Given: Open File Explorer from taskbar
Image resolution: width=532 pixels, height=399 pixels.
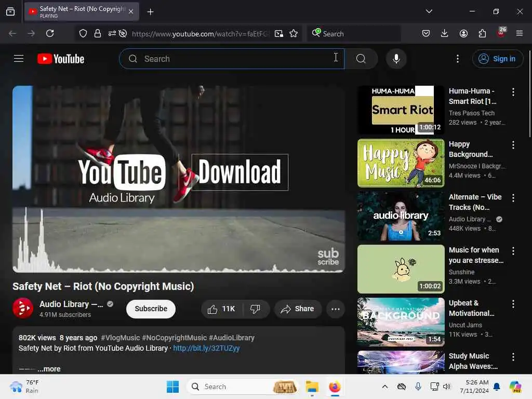Looking at the screenshot, I should 312,387.
